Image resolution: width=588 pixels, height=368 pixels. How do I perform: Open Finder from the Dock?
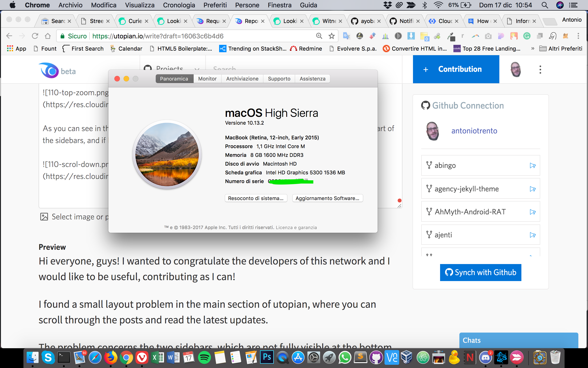coord(33,357)
